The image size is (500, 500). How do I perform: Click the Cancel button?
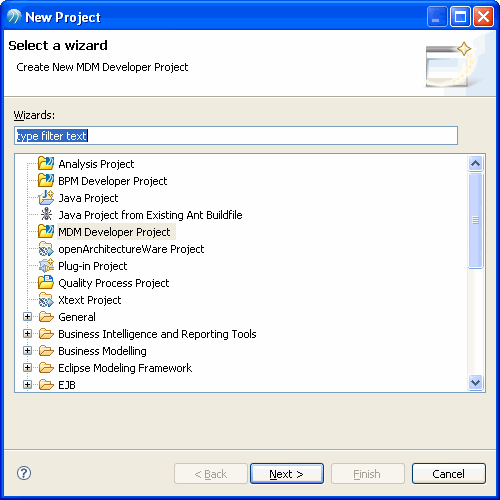449,473
